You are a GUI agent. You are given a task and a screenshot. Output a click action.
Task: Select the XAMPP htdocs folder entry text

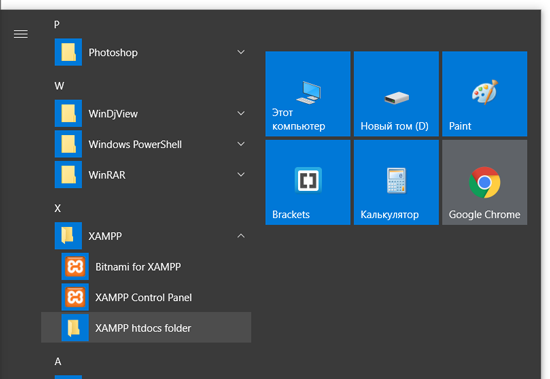(x=143, y=328)
